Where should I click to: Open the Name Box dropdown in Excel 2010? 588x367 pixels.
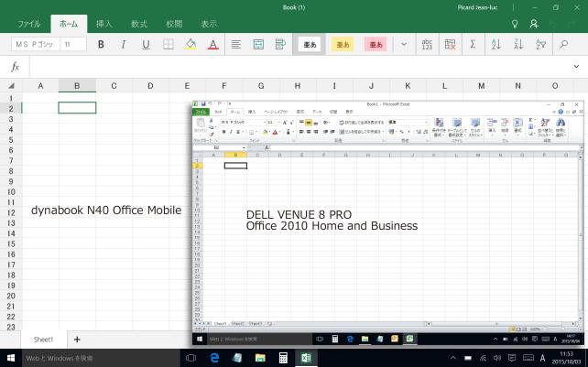(244, 147)
